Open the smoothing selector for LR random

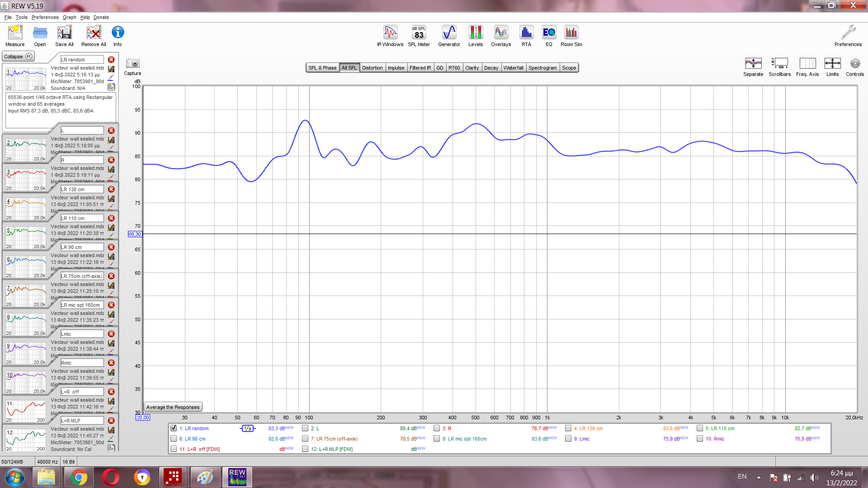(x=247, y=428)
